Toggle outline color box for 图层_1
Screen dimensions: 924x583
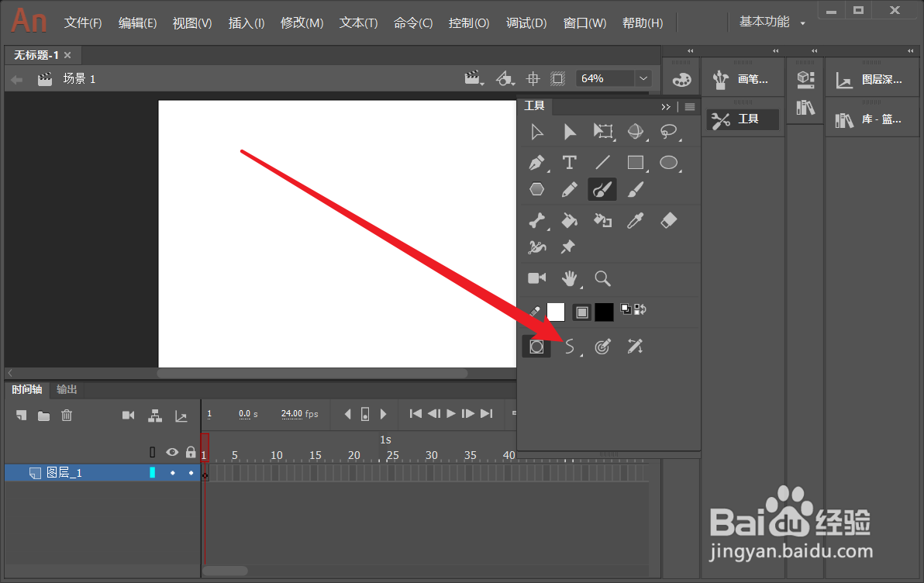(x=153, y=473)
